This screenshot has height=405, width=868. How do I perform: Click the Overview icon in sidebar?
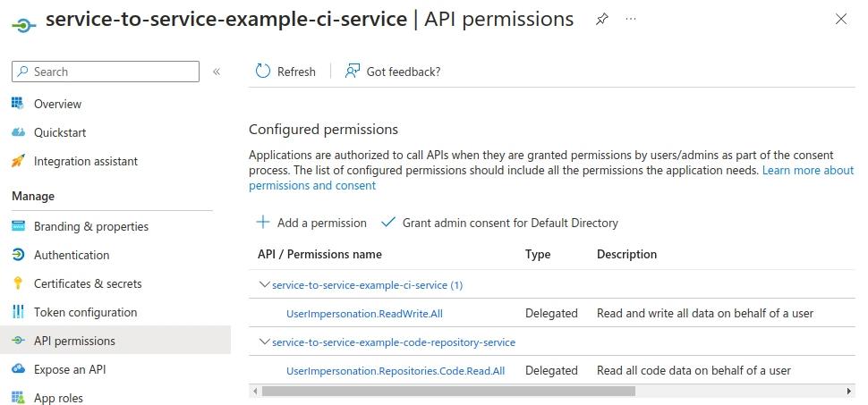tap(18, 104)
